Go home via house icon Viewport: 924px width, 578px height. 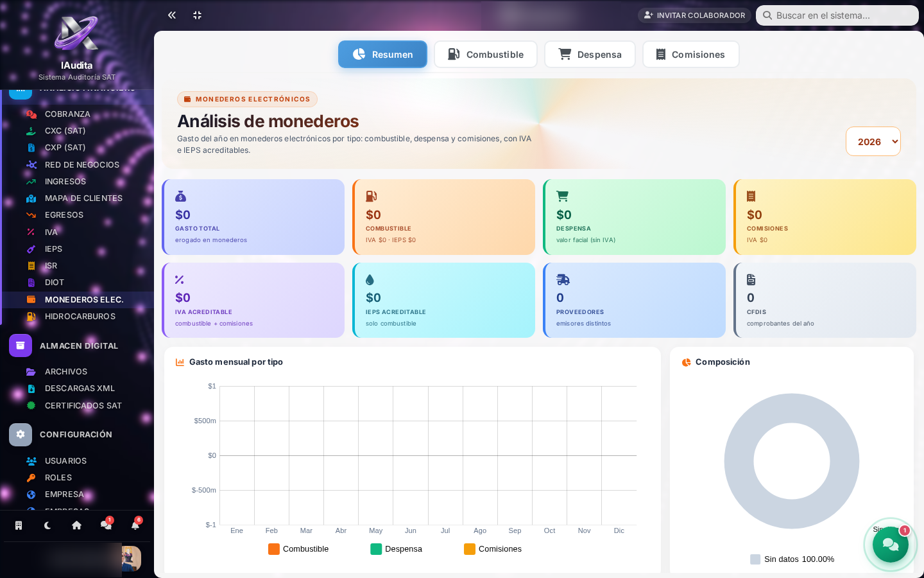point(76,525)
